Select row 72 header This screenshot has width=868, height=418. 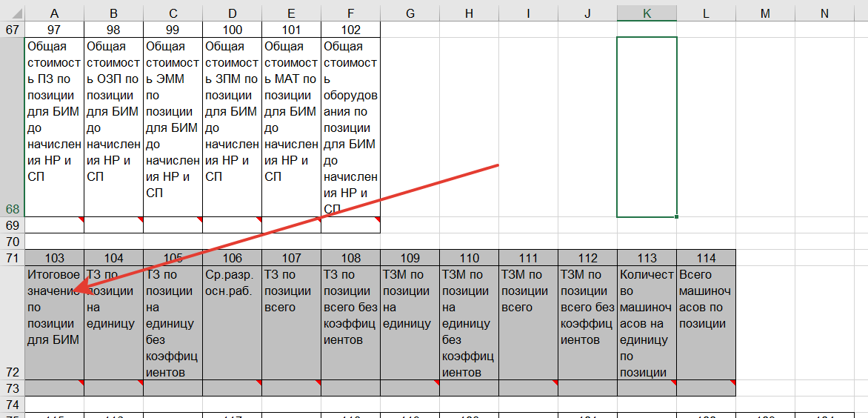point(12,323)
